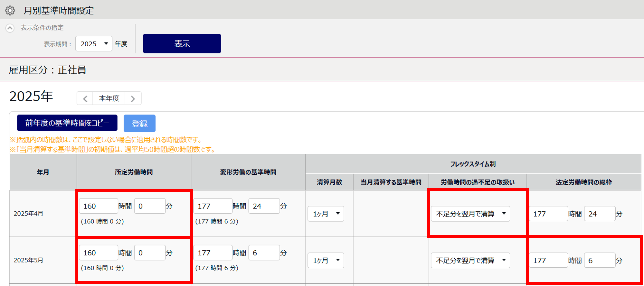Go to next fiscal year arrow
Screen dimensions: 644x286
tap(133, 98)
